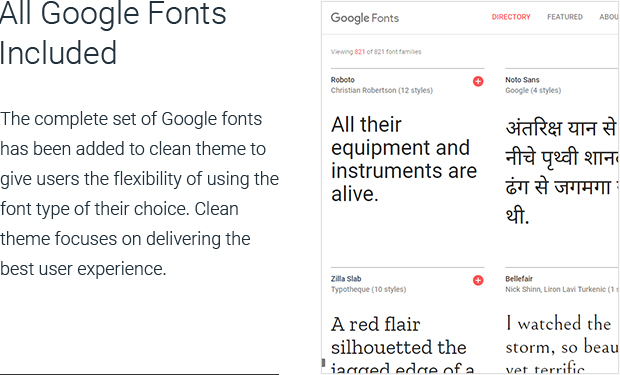Click 'Christian Robertson (12 styles)' text
Viewport: 620px width, 375px height.
point(382,90)
